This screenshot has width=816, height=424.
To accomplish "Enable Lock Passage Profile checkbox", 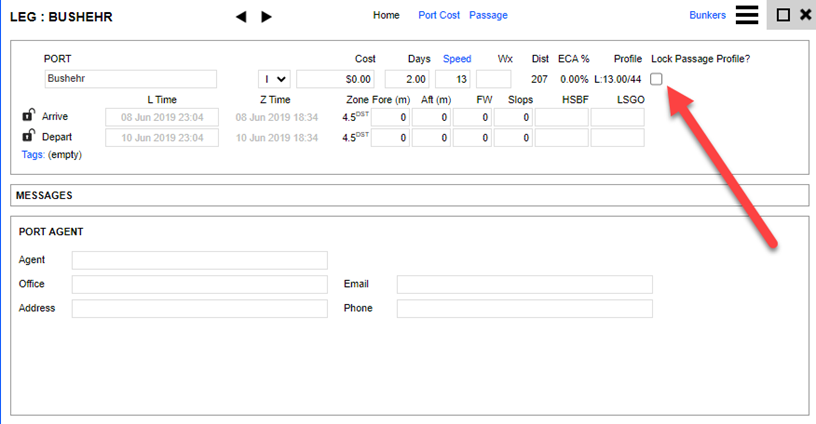I will coord(657,79).
